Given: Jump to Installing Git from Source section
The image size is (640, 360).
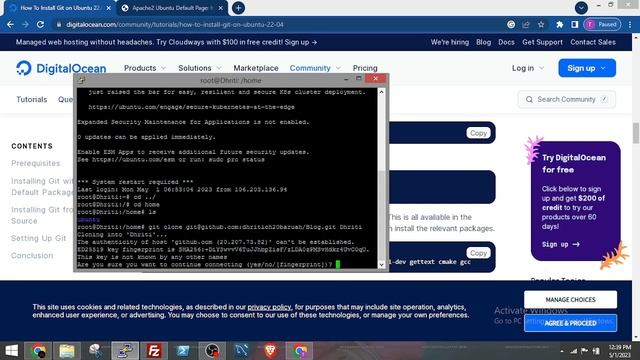Looking at the screenshot, I should tap(42, 215).
